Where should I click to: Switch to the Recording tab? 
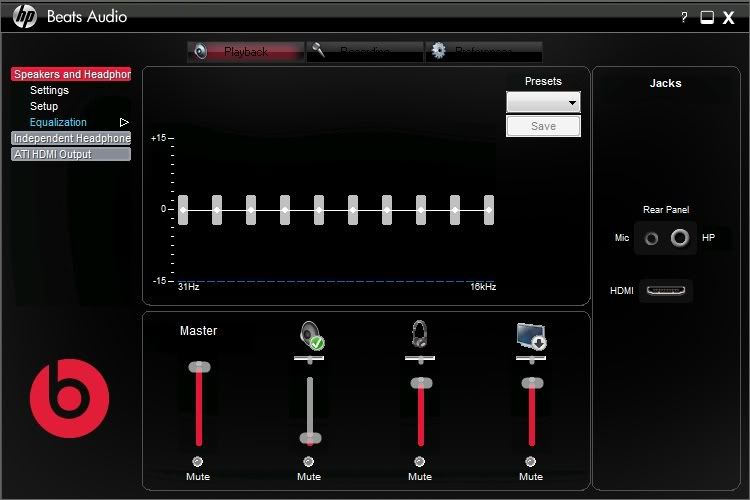coord(365,52)
